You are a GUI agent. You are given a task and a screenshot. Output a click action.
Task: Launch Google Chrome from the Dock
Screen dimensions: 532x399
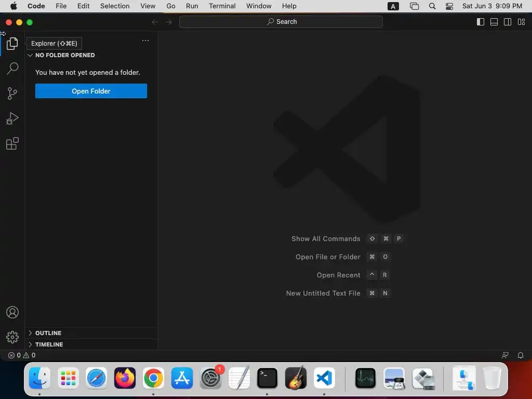pyautogui.click(x=153, y=378)
